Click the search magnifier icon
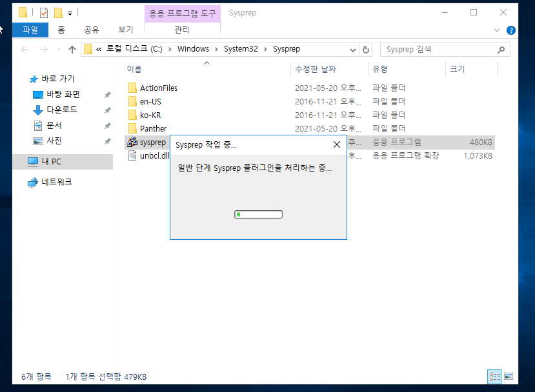The width and height of the screenshot is (535, 392). [x=501, y=50]
